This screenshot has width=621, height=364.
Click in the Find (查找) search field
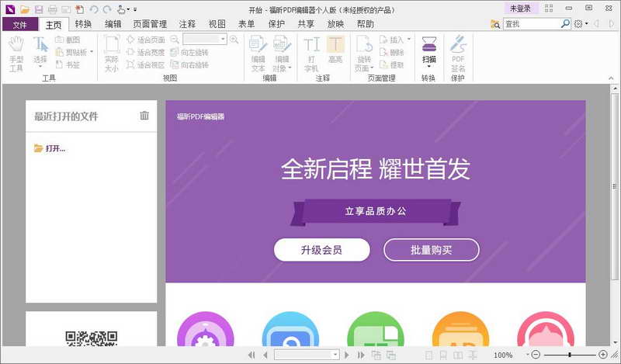(x=532, y=24)
